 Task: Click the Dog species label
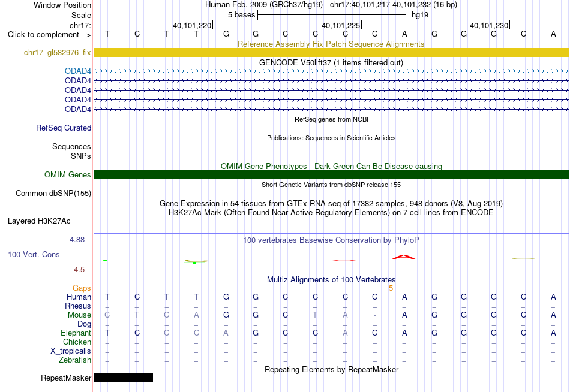(x=85, y=324)
